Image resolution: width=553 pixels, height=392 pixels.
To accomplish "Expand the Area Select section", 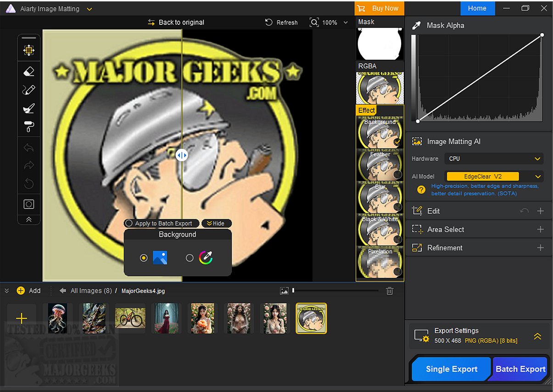I will point(541,229).
